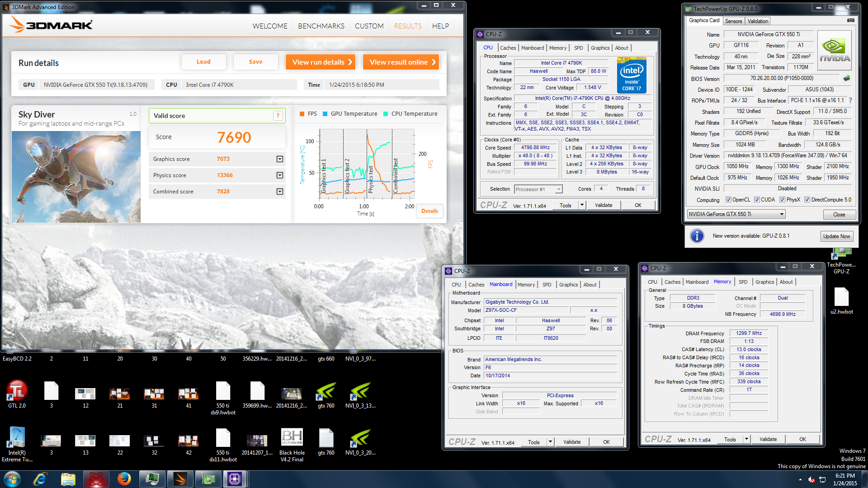The width and height of the screenshot is (868, 488).
Task: Expand the Combined score details
Action: coord(280,192)
